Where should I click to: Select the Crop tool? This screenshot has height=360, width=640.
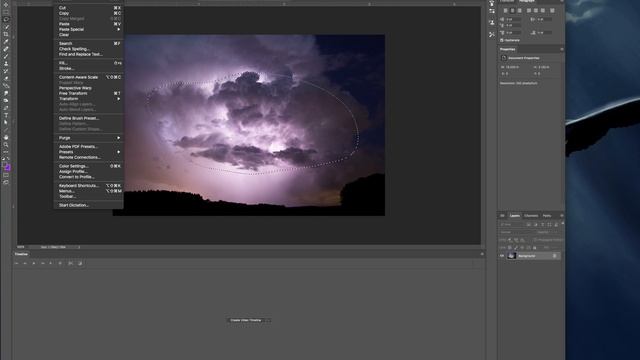[6, 34]
